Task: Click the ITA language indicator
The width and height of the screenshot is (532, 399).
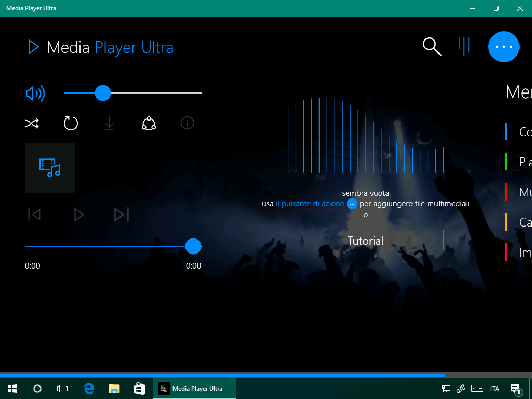Action: pyautogui.click(x=495, y=389)
